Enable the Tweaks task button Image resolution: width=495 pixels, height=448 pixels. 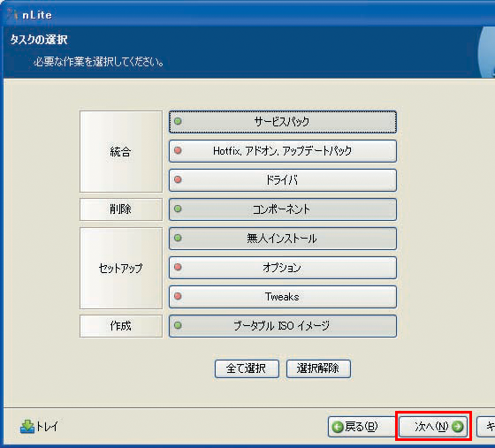point(283,297)
